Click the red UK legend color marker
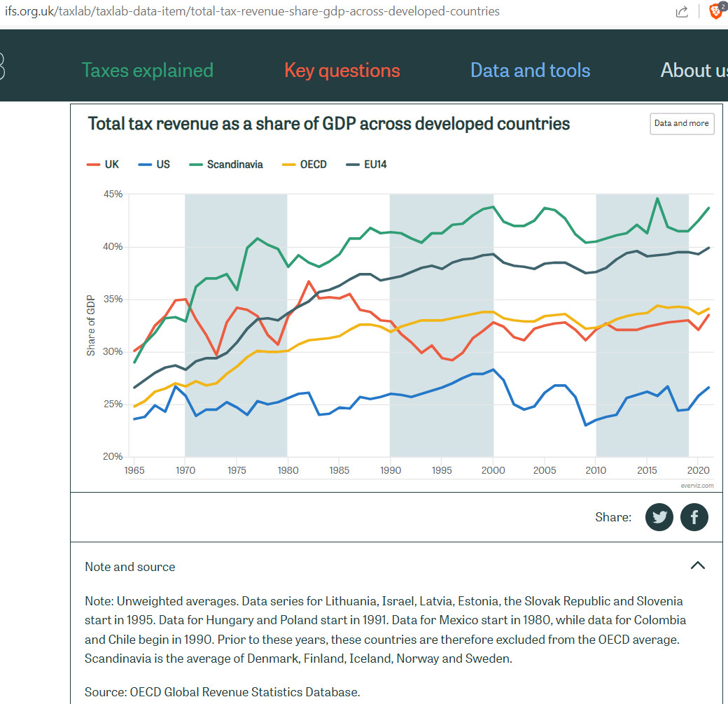The image size is (728, 704). coord(93,164)
